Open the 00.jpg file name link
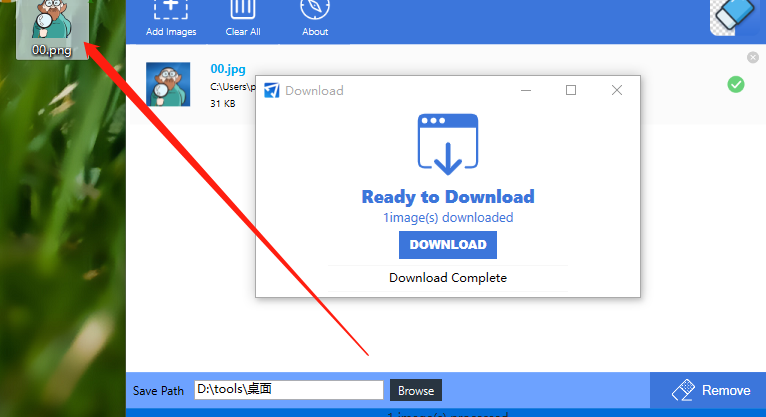The height and width of the screenshot is (417, 766). tap(228, 69)
